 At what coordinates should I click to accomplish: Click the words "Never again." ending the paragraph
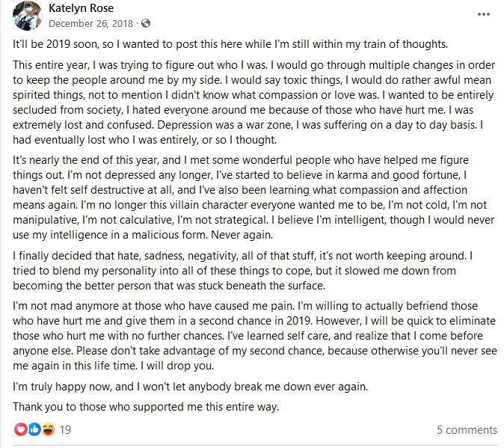(242, 235)
